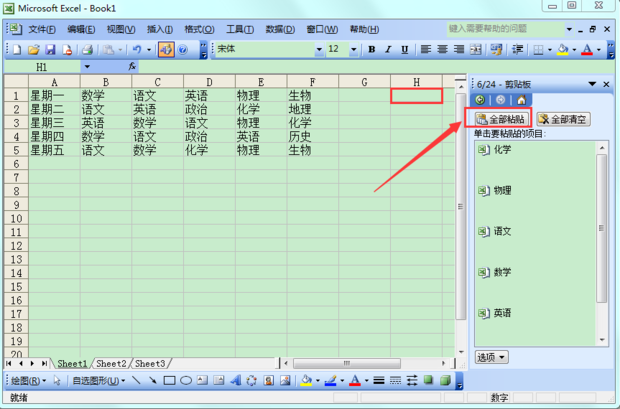
Task: Close the clipboard task pane
Action: (x=606, y=84)
